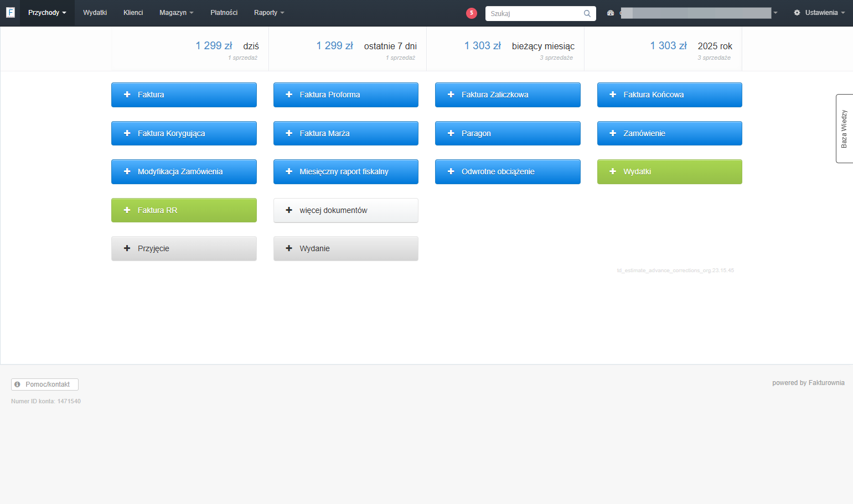853x504 pixels.
Task: Expand the Magazyn menu
Action: (176, 13)
